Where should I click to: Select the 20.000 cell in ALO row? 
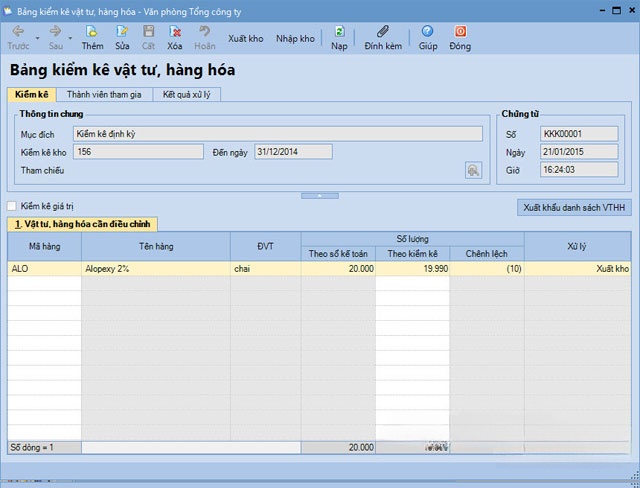338,269
